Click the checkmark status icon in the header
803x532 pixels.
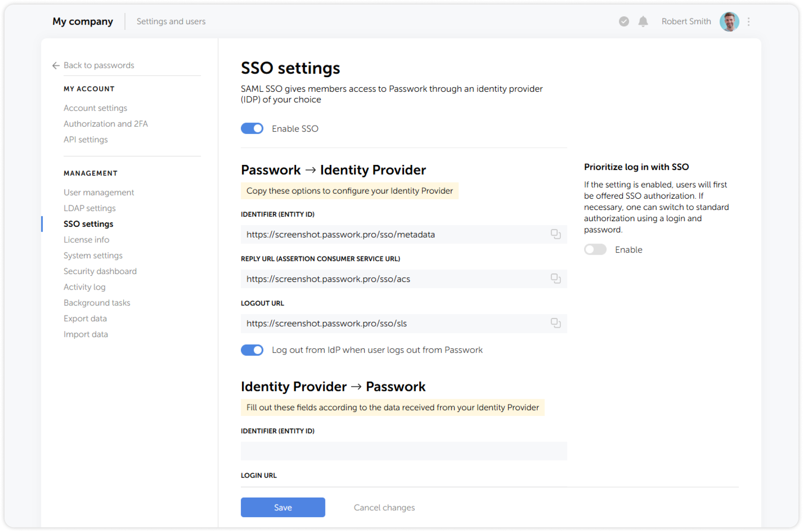pyautogui.click(x=623, y=22)
